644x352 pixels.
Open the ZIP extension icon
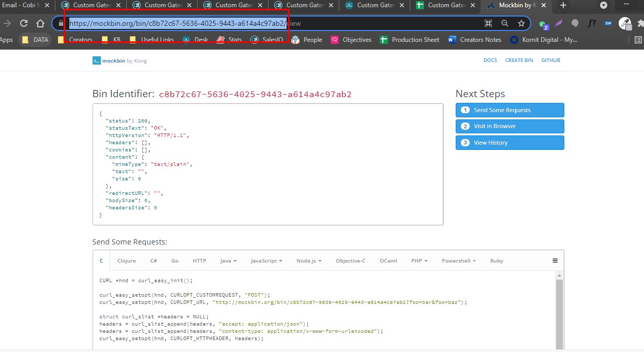608,23
